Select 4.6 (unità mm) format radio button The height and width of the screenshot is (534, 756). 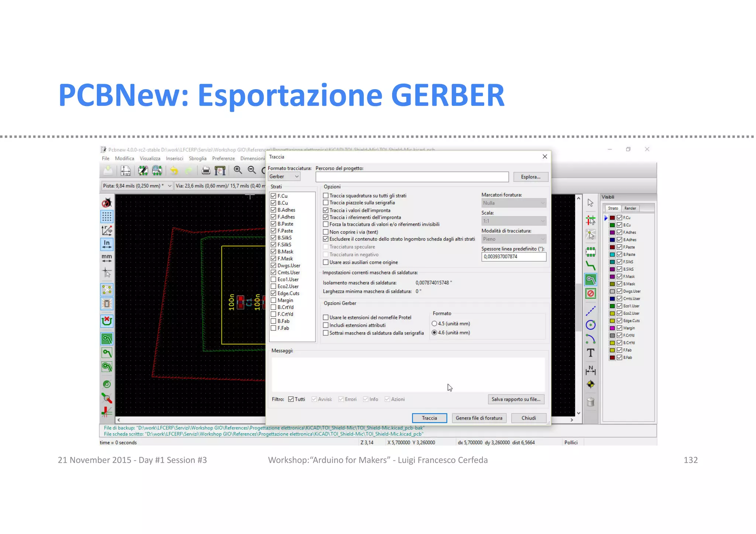coord(434,333)
